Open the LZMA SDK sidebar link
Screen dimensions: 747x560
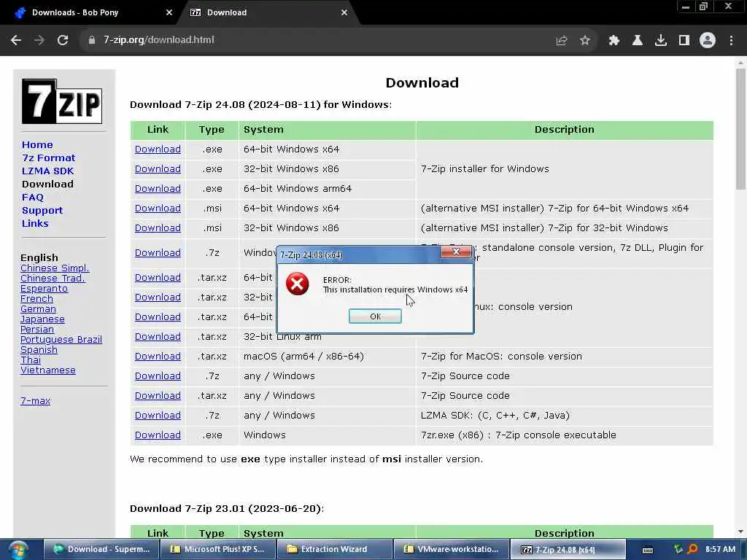[x=47, y=171]
